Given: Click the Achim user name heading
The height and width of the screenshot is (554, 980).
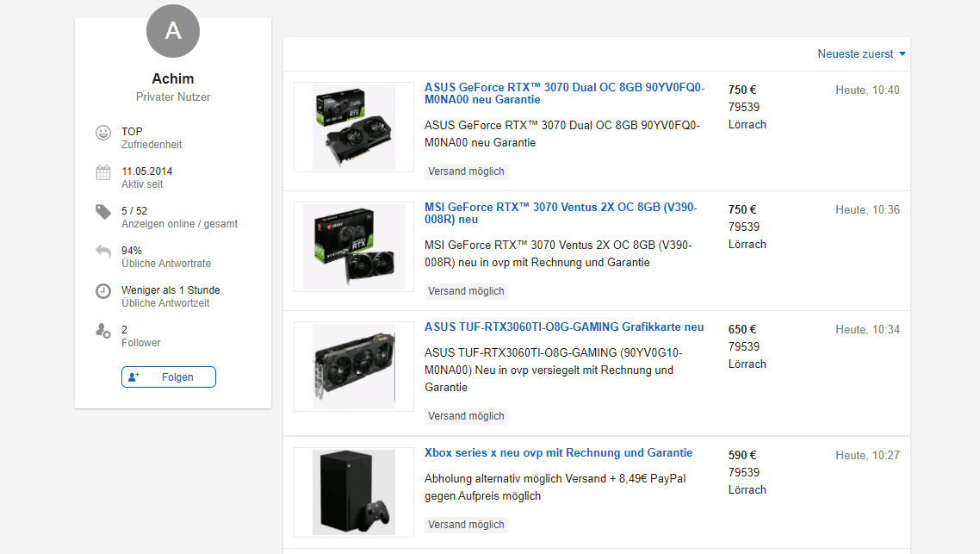Looking at the screenshot, I should pos(173,78).
